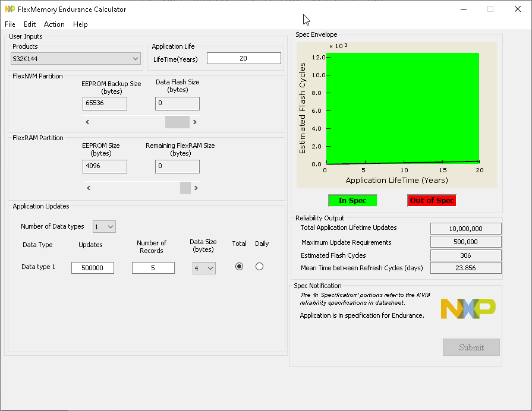Viewport: 532px width, 411px height.
Task: Open the Action menu
Action: coord(54,24)
